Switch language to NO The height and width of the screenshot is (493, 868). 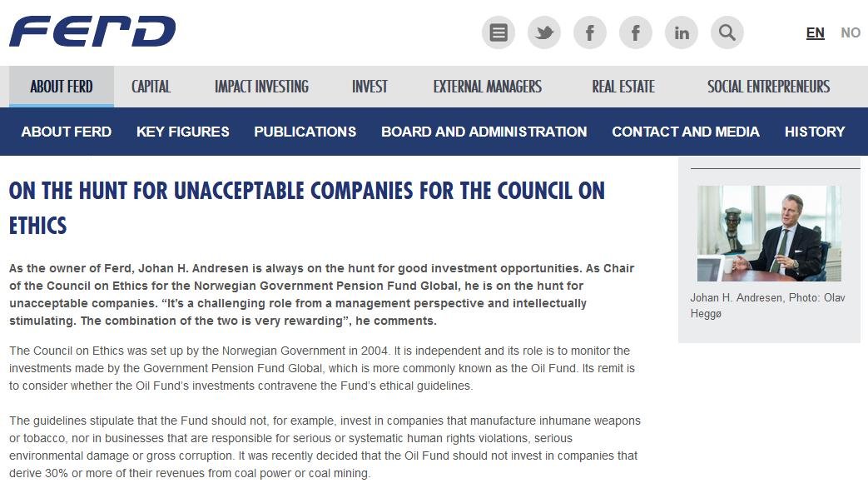click(850, 32)
